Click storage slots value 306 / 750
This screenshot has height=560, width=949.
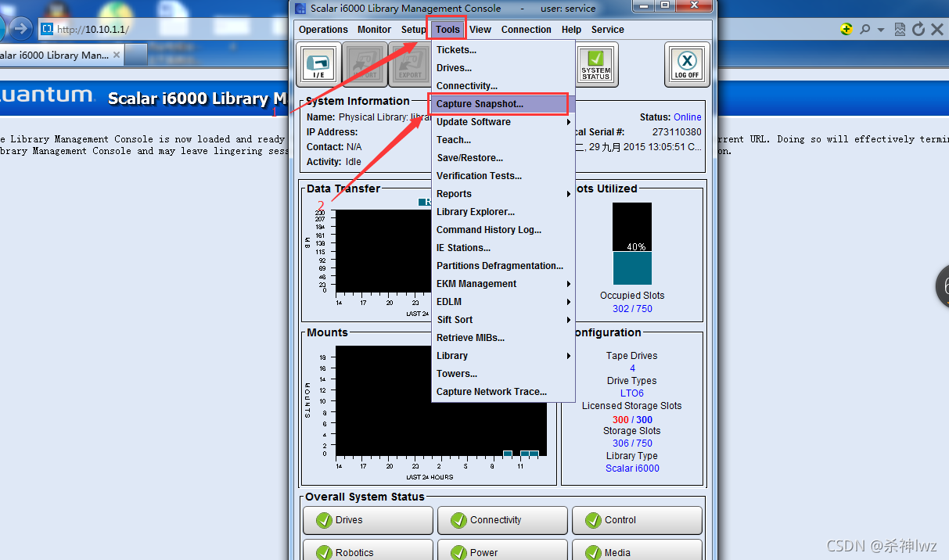632,443
